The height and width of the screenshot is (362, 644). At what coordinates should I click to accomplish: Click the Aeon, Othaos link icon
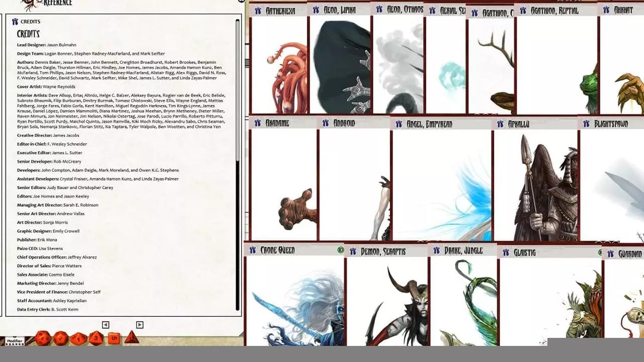click(380, 9)
